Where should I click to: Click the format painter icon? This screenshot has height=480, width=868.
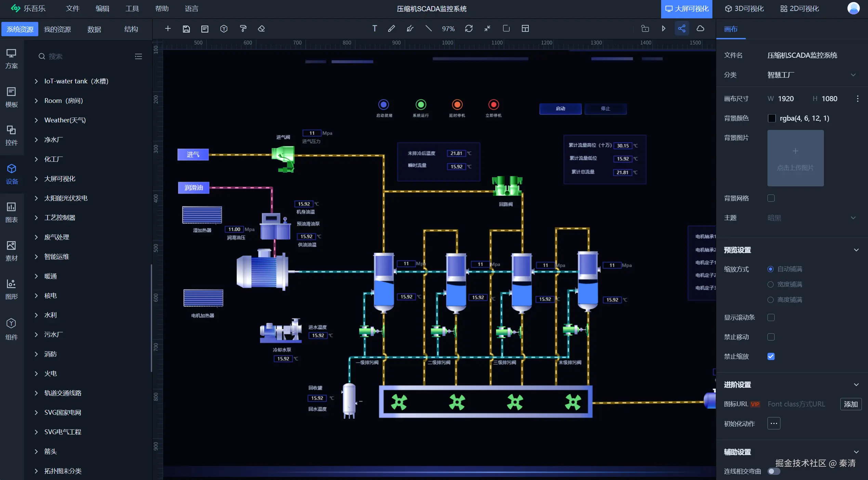[x=243, y=29]
